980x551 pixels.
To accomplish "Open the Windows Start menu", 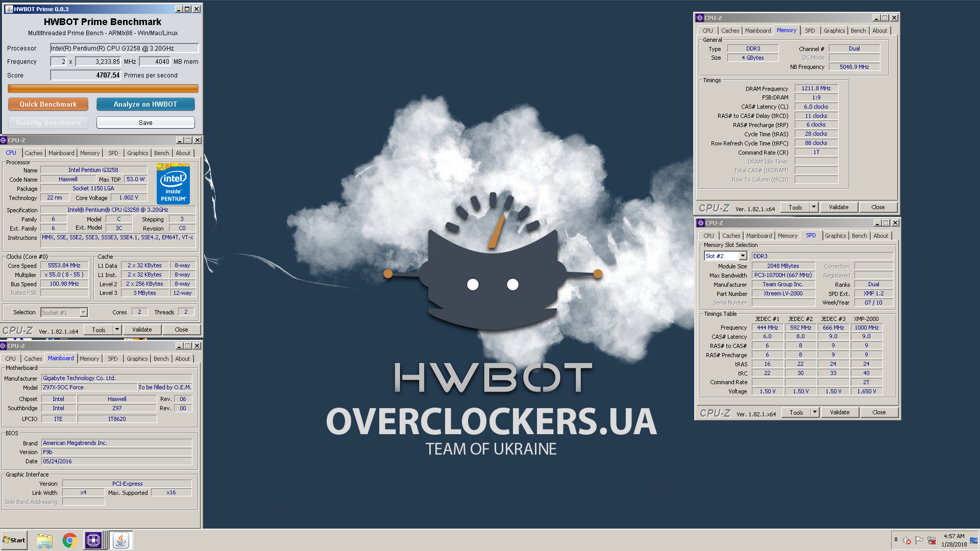I will (x=14, y=540).
